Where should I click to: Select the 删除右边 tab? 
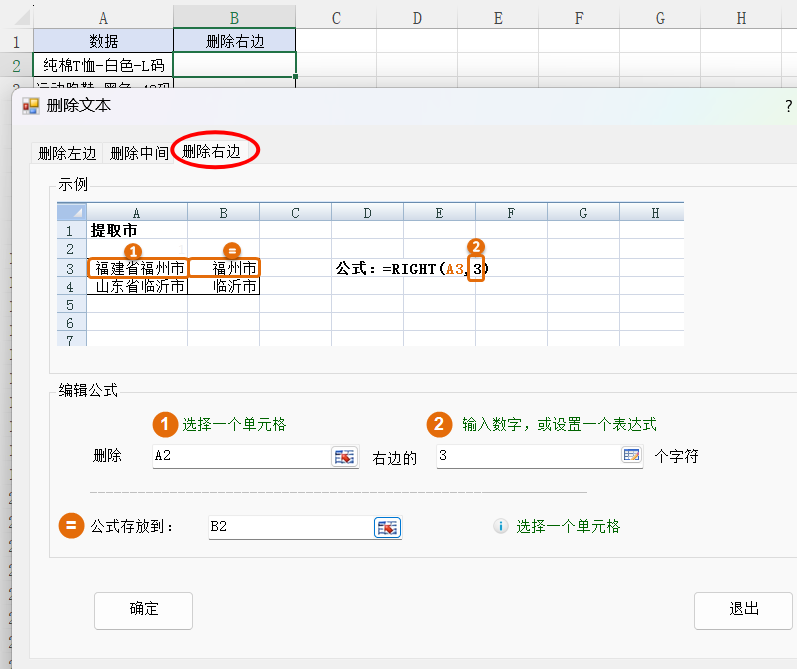[x=212, y=152]
